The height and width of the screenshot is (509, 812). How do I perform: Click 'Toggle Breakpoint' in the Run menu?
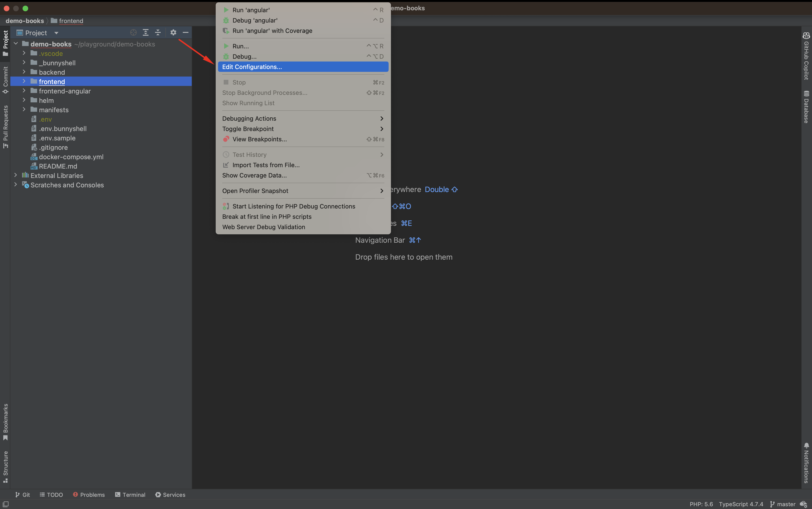[x=248, y=128]
